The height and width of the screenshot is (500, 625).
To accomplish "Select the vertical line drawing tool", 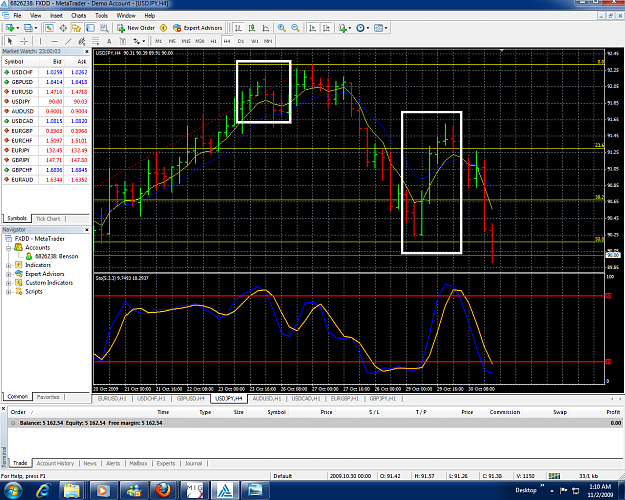I will coord(40,41).
